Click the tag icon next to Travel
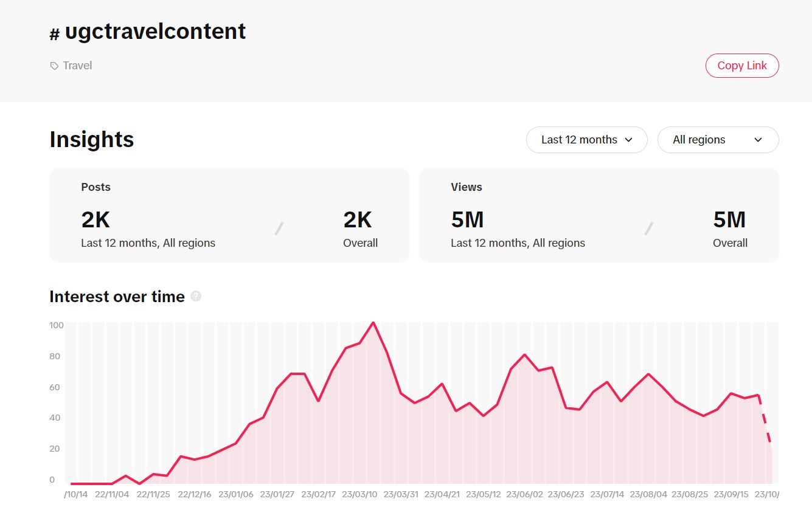This screenshot has height=510, width=812. (54, 65)
